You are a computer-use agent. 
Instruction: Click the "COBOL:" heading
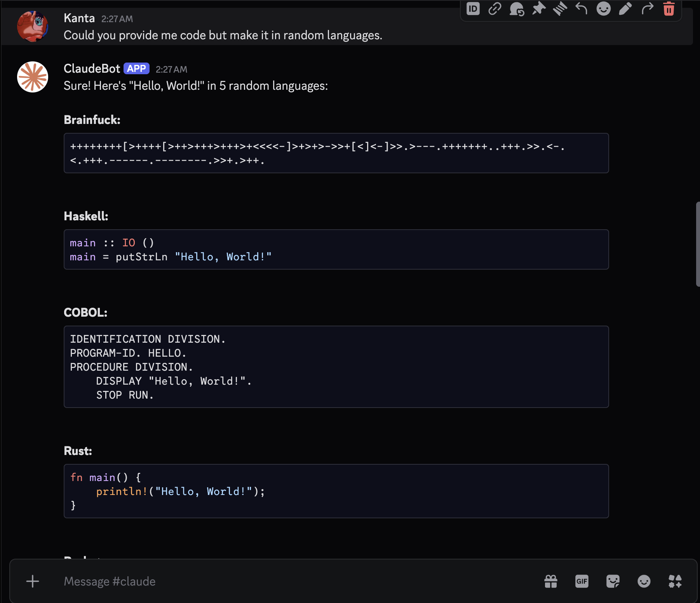click(x=85, y=312)
